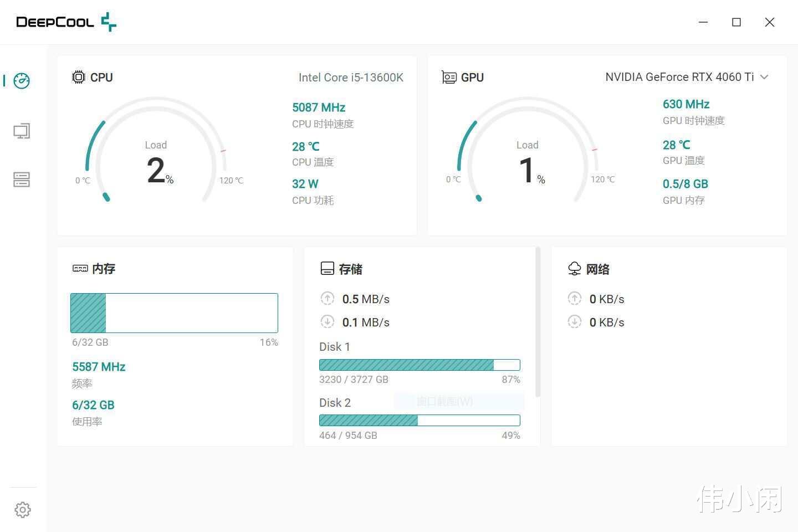Image resolution: width=798 pixels, height=532 pixels.
Task: Click the 49% disk usage text
Action: click(x=511, y=436)
